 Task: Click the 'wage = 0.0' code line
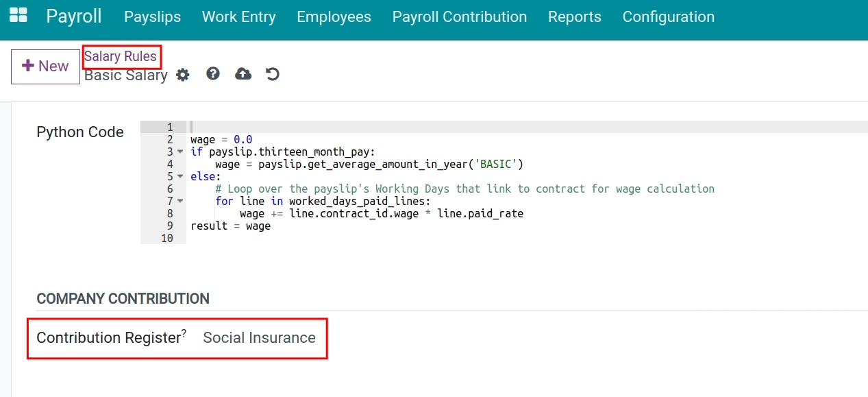tap(221, 139)
